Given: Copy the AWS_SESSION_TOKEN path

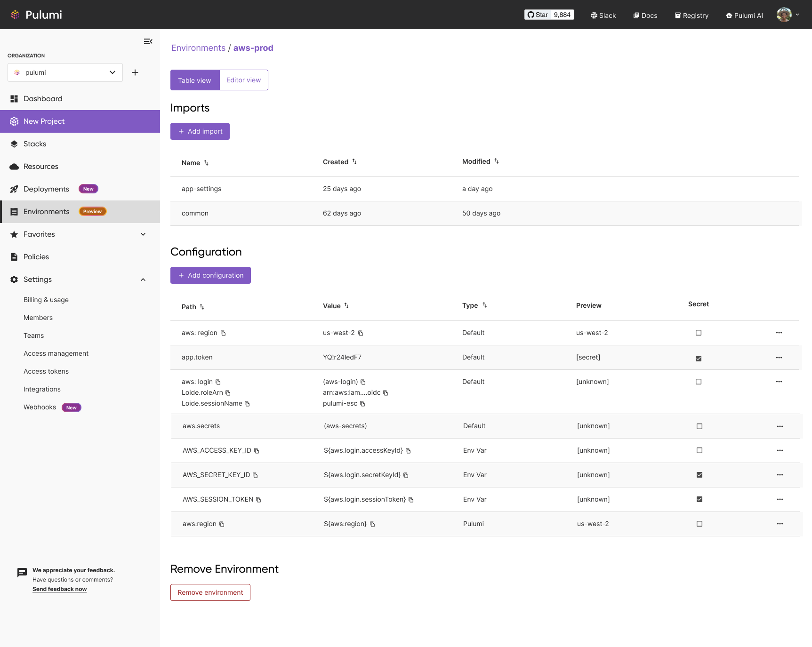Looking at the screenshot, I should (258, 500).
